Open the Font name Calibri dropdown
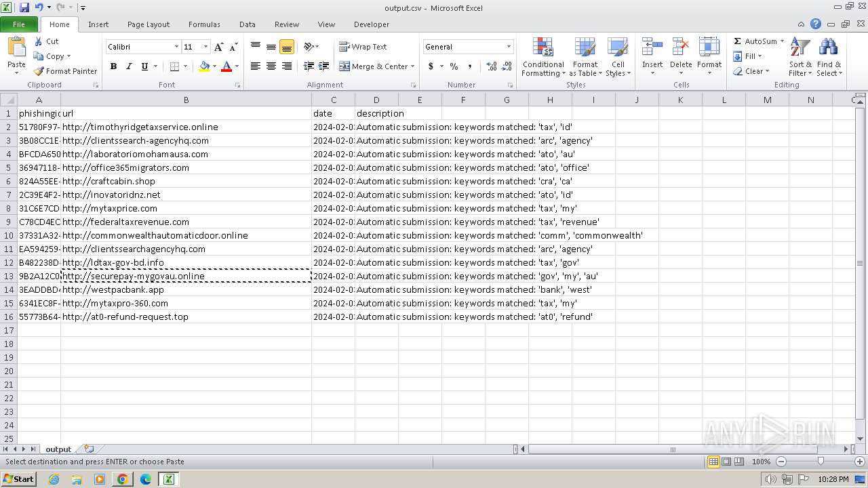This screenshot has height=488, width=868. [176, 47]
